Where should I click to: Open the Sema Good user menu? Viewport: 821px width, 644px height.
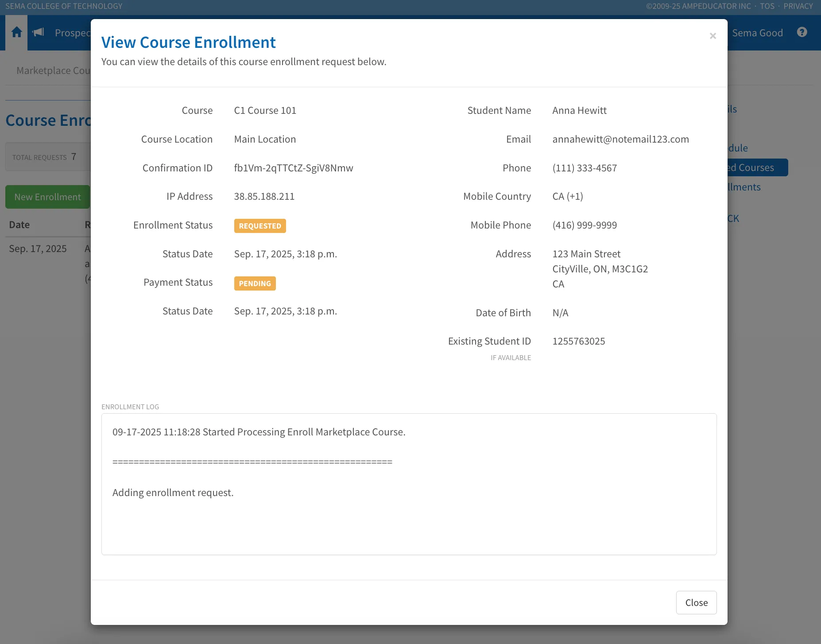click(757, 33)
